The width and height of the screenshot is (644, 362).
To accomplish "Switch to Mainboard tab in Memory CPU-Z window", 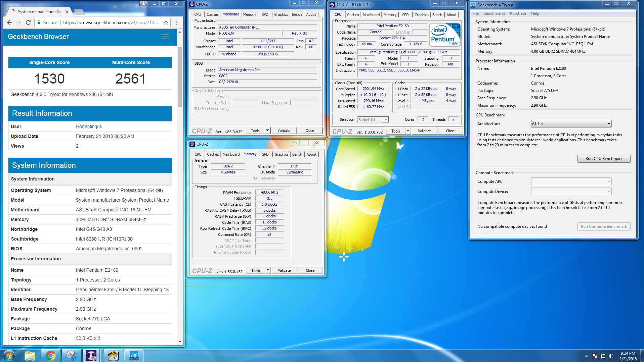I will 231,154.
